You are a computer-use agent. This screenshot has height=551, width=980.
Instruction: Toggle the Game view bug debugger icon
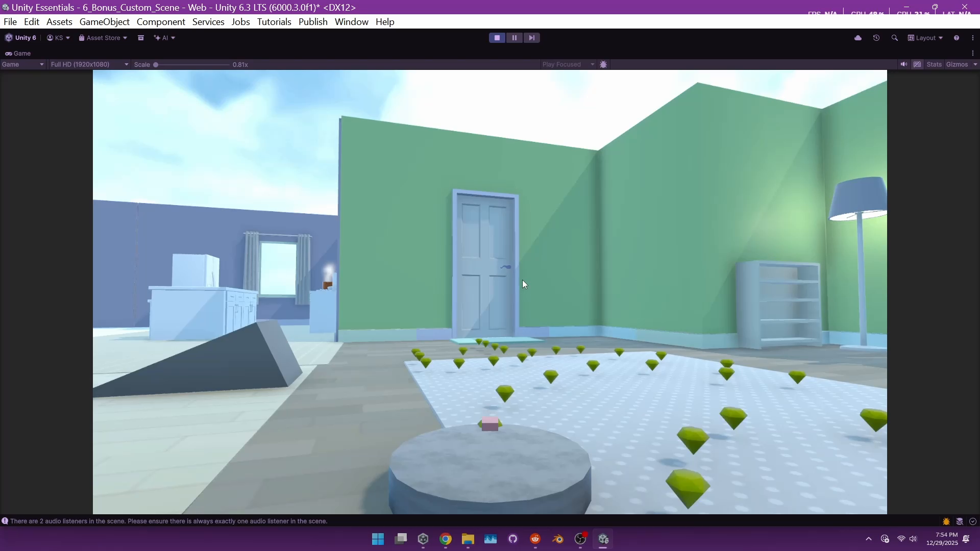(603, 64)
